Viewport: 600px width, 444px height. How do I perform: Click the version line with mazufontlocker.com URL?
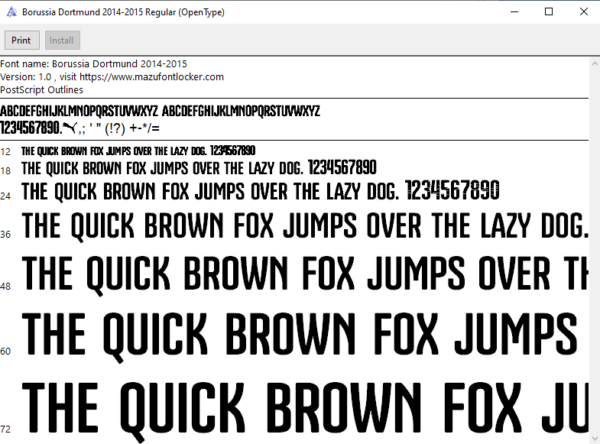(x=112, y=77)
